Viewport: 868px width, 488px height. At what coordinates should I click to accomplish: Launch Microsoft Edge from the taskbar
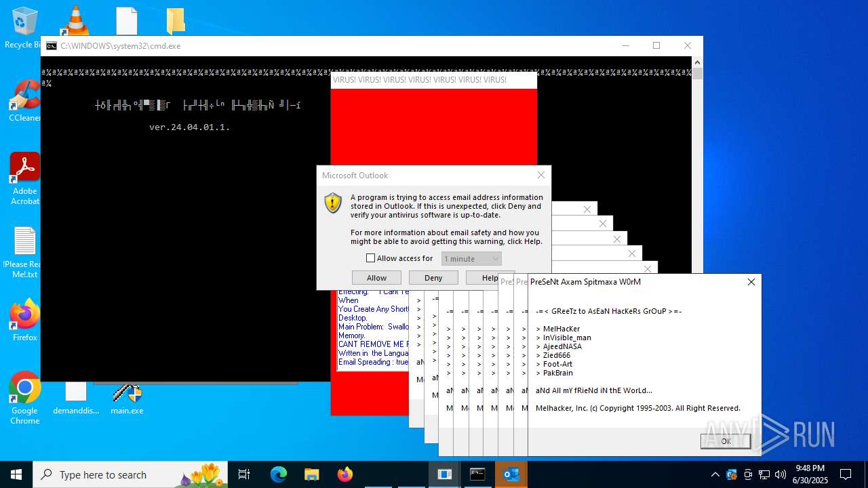coord(279,474)
